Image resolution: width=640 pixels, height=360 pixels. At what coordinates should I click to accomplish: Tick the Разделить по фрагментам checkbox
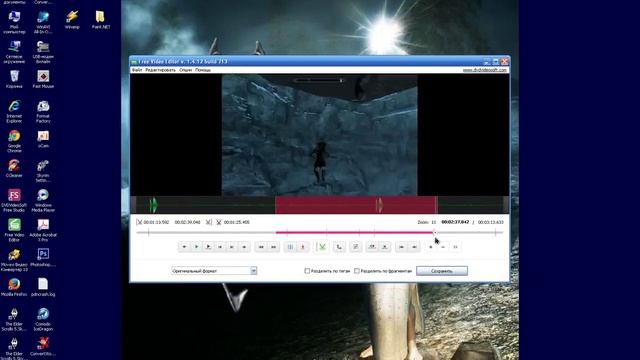pos(357,271)
